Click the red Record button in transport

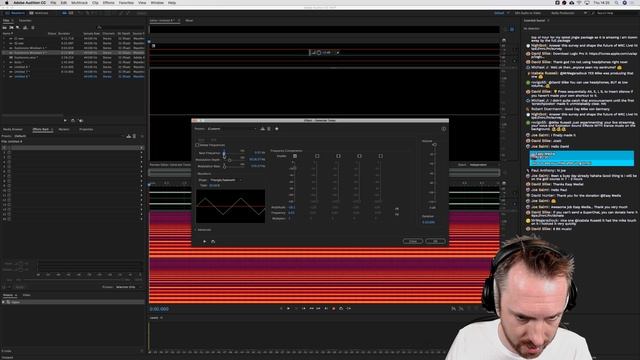coord(333,309)
